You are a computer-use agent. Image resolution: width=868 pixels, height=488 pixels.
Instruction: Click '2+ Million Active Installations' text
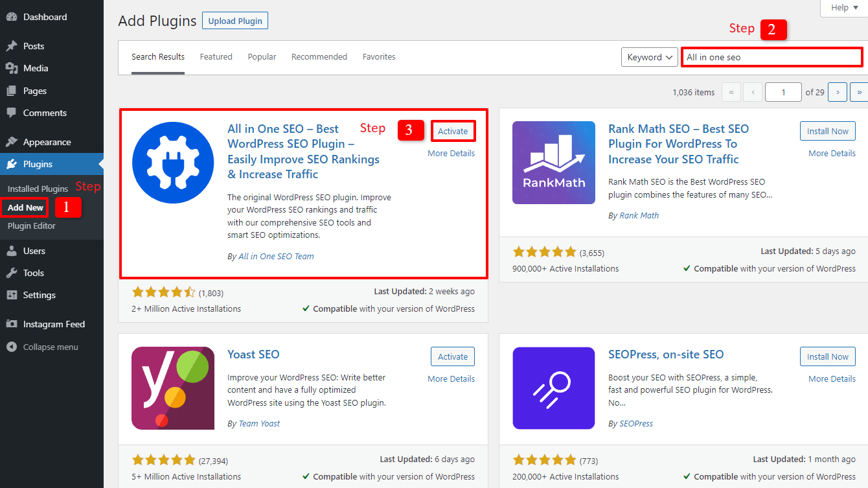[x=186, y=309]
